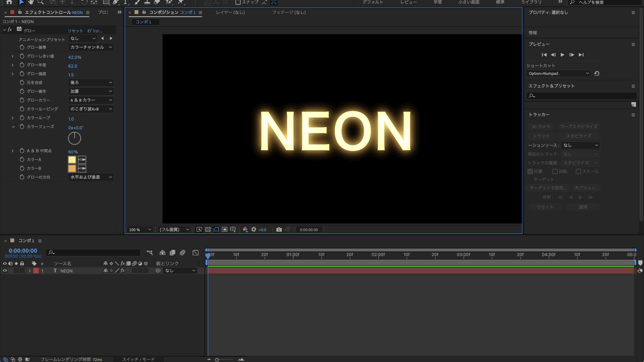Toggle the スナップ checkbox in toolbar
The image size is (644, 362).
click(238, 2)
